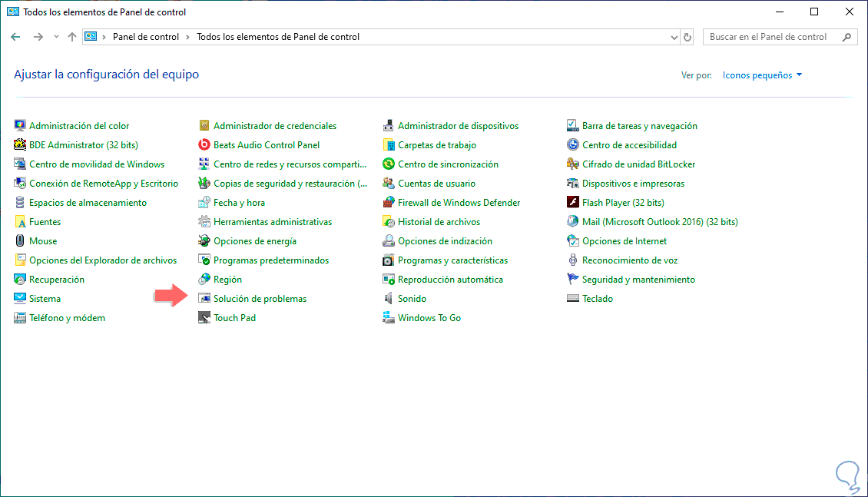Expand the address bar history dropdown
This screenshot has height=497, width=868.
click(674, 37)
